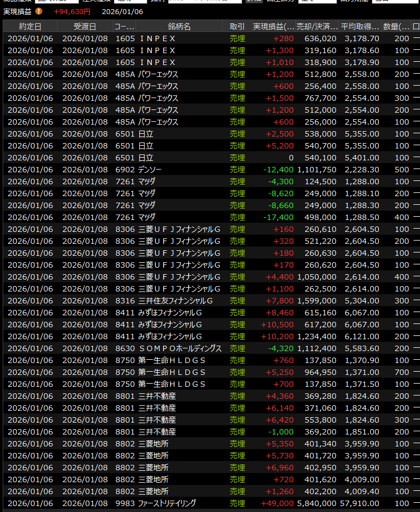Sort the table by 銘柄名 header
The height and width of the screenshot is (512, 420).
(179, 27)
